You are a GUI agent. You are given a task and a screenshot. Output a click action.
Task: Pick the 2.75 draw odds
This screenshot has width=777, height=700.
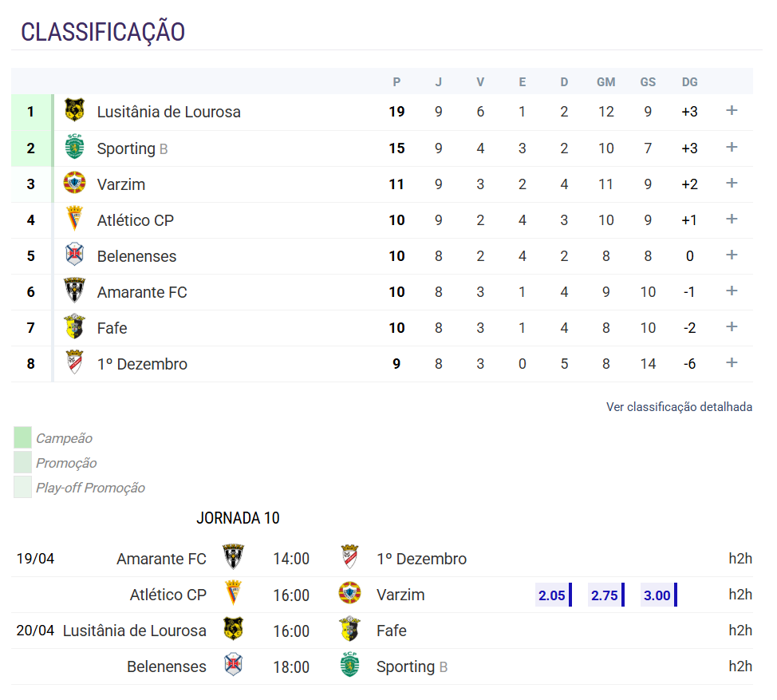(606, 595)
